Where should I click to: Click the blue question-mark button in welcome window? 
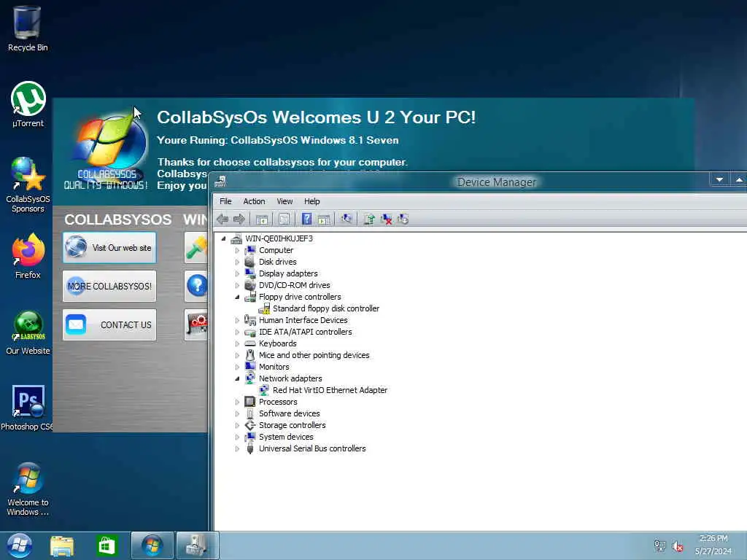[x=196, y=286]
